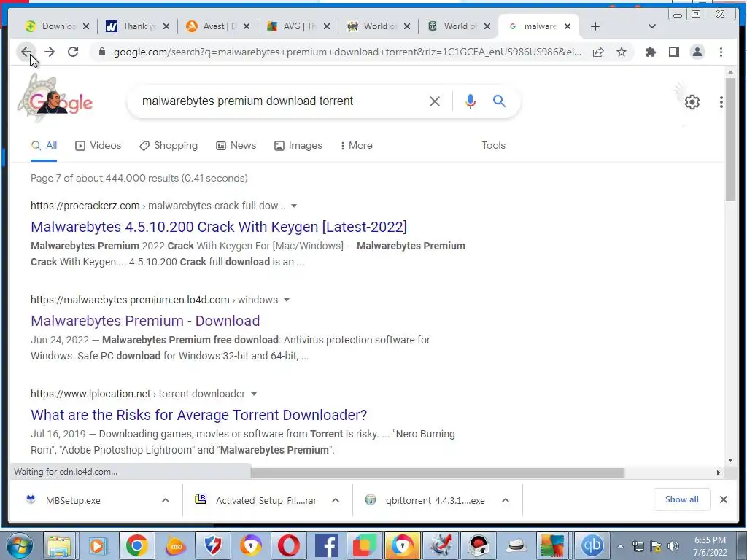
Task: Filter results by Videos
Action: pyautogui.click(x=98, y=145)
